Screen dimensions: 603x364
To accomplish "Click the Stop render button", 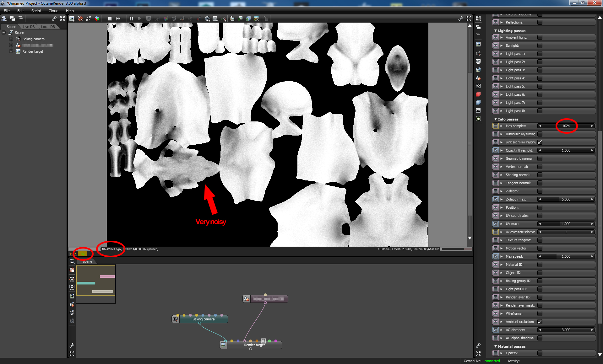I will 110,19.
